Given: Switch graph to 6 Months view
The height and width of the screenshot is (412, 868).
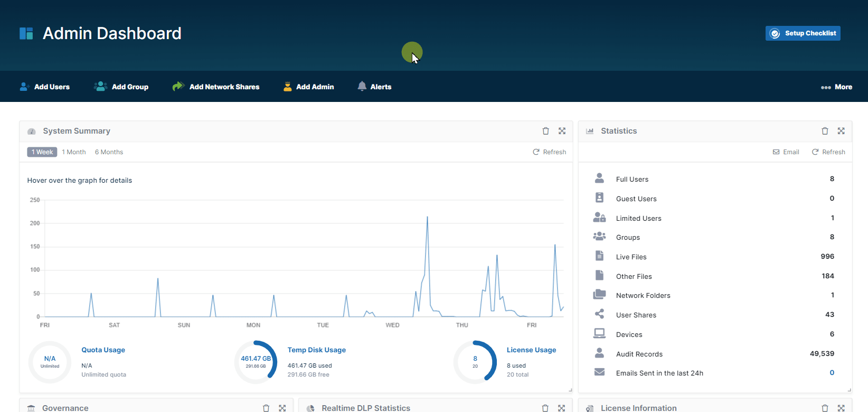Looking at the screenshot, I should point(109,152).
